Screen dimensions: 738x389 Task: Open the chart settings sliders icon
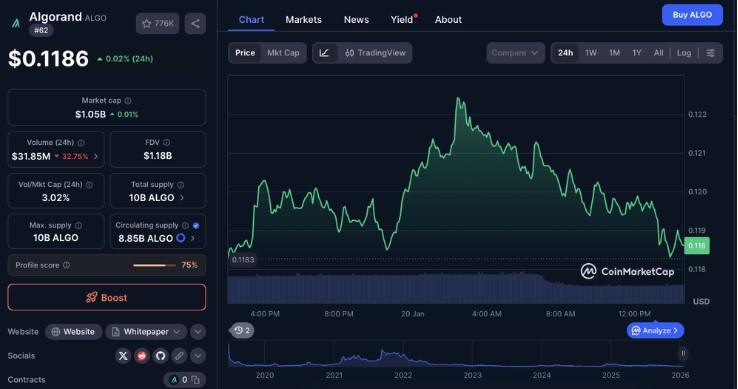point(711,53)
